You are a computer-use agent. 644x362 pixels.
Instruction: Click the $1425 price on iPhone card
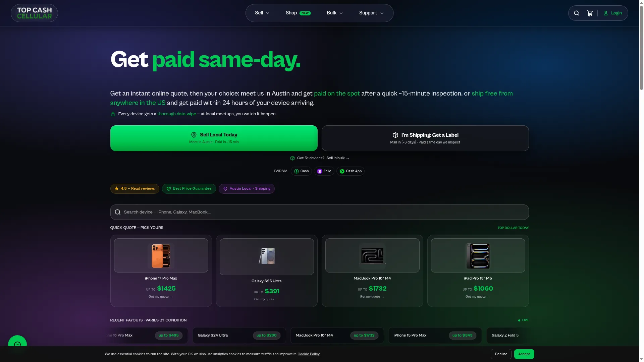pos(166,289)
